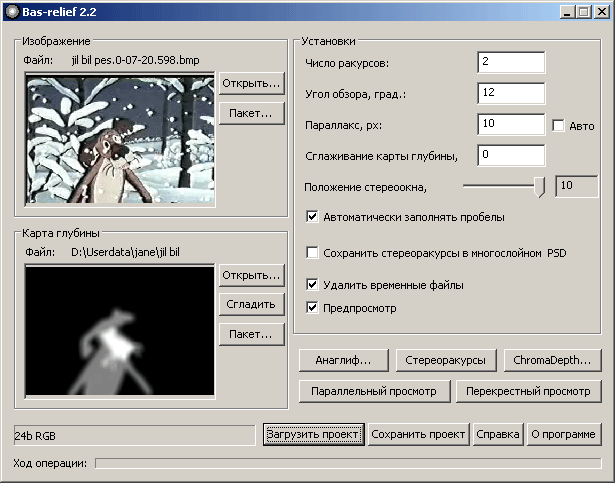Click Сглаживание карты глубины input field
The image size is (615, 483).
tap(511, 155)
